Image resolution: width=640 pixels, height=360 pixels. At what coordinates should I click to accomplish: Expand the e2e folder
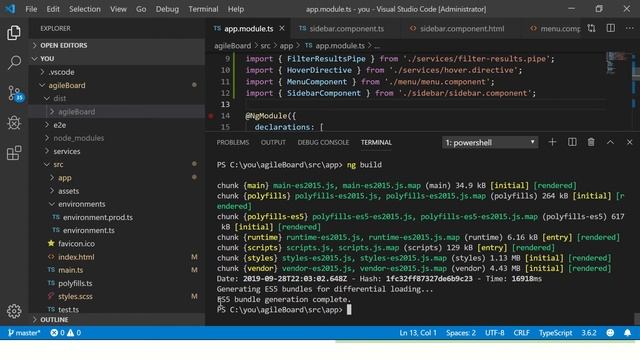click(59, 125)
